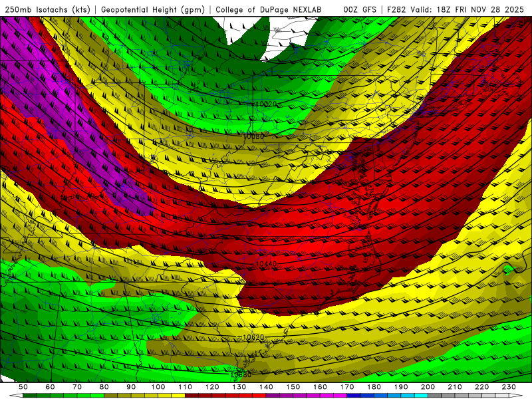Click the legend value 190
Image resolution: width=532 pixels, height=399 pixels.
(x=401, y=387)
